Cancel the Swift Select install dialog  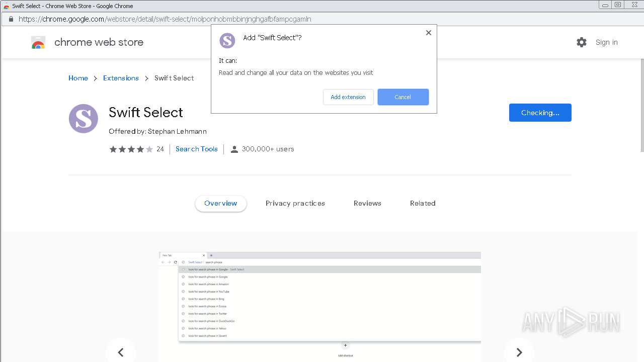click(x=403, y=97)
